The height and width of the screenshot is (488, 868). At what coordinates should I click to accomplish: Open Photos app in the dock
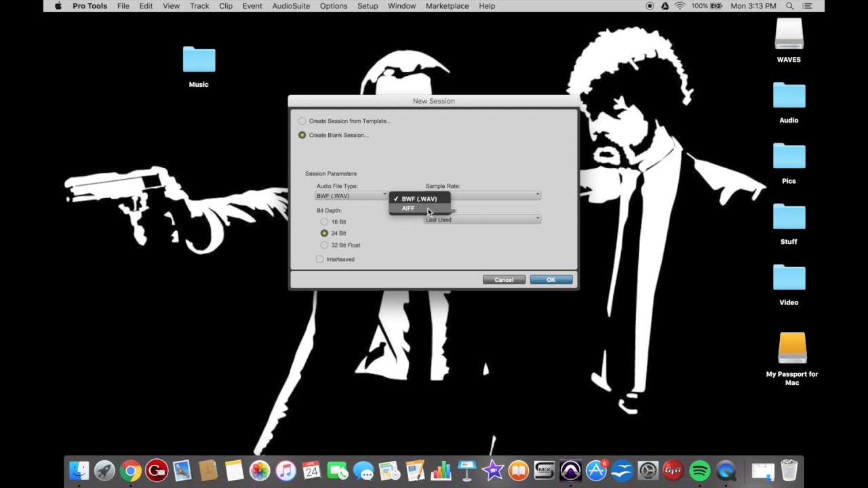click(260, 470)
